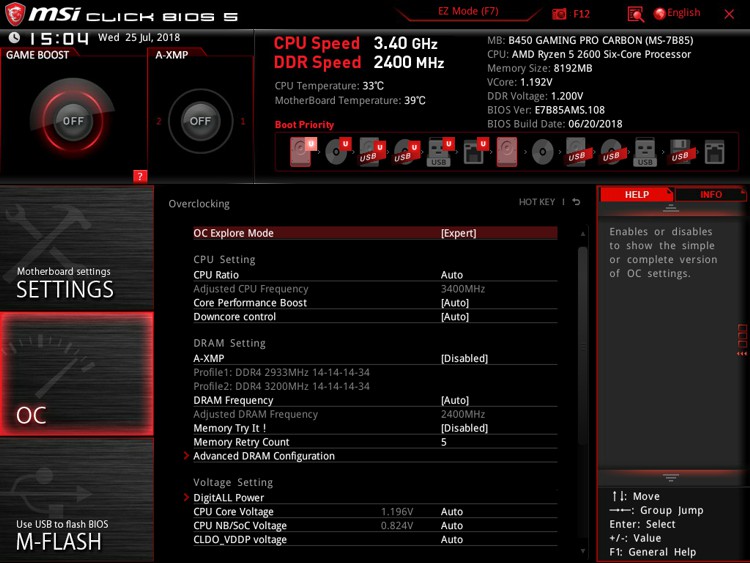Image resolution: width=750 pixels, height=563 pixels.
Task: Click the clock icon next to the time
Action: tap(14, 37)
